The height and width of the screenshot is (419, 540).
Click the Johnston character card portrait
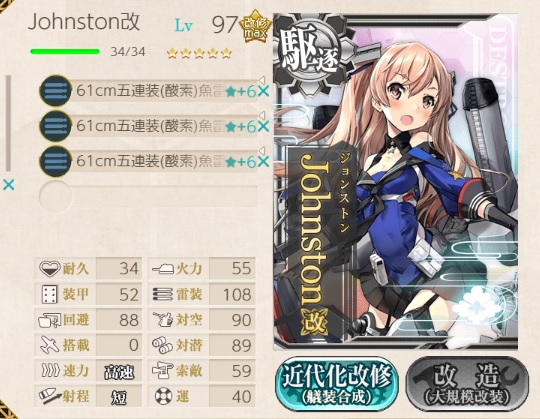(x=396, y=182)
